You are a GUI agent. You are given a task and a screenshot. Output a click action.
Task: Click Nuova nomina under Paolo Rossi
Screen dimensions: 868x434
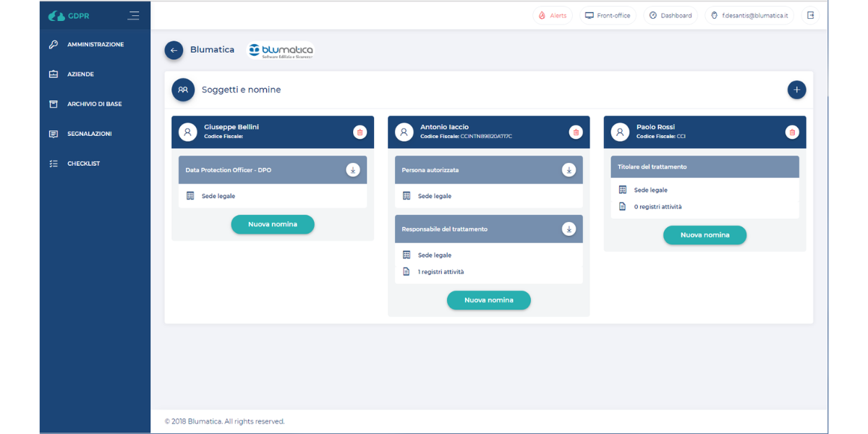pos(705,235)
